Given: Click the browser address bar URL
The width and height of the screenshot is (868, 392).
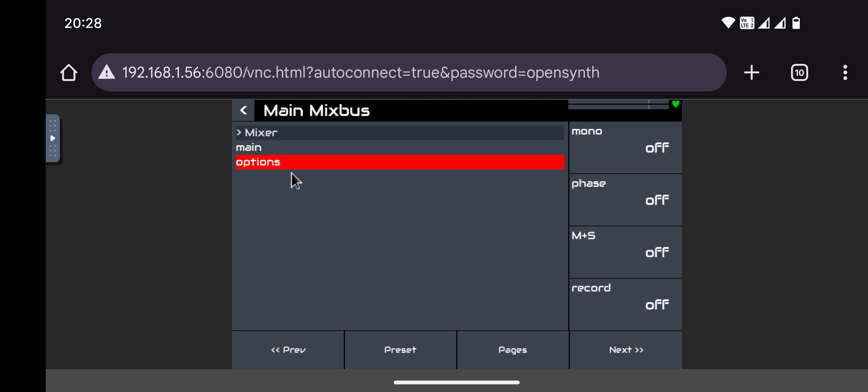Looking at the screenshot, I should [361, 73].
